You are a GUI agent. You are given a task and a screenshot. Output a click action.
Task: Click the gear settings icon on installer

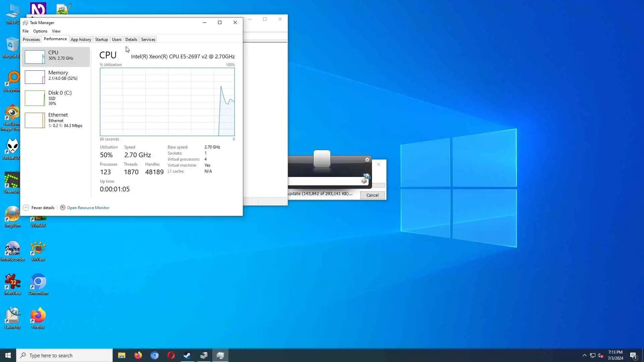click(x=367, y=160)
